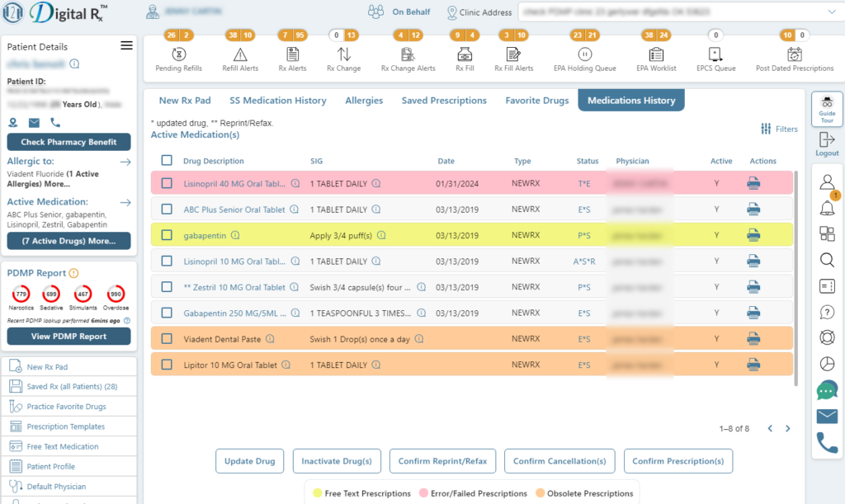Click the Narcotics PDMP gauge
This screenshot has width=845, height=504.
click(21, 294)
